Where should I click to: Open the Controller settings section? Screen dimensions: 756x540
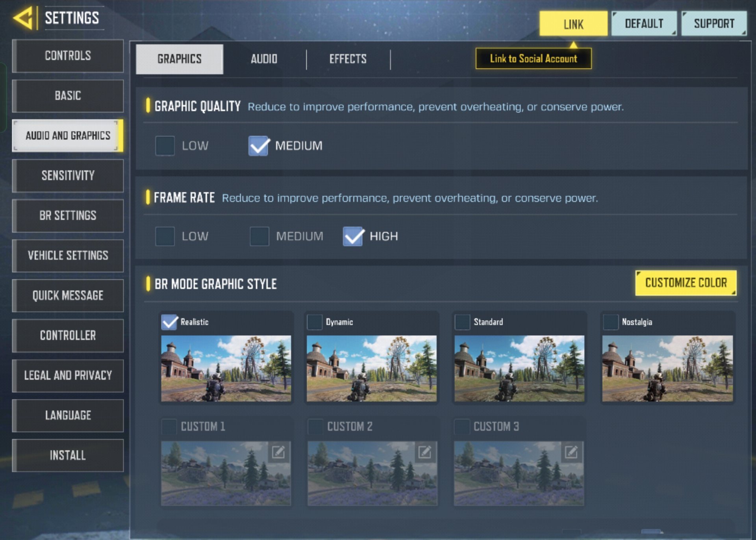[68, 336]
